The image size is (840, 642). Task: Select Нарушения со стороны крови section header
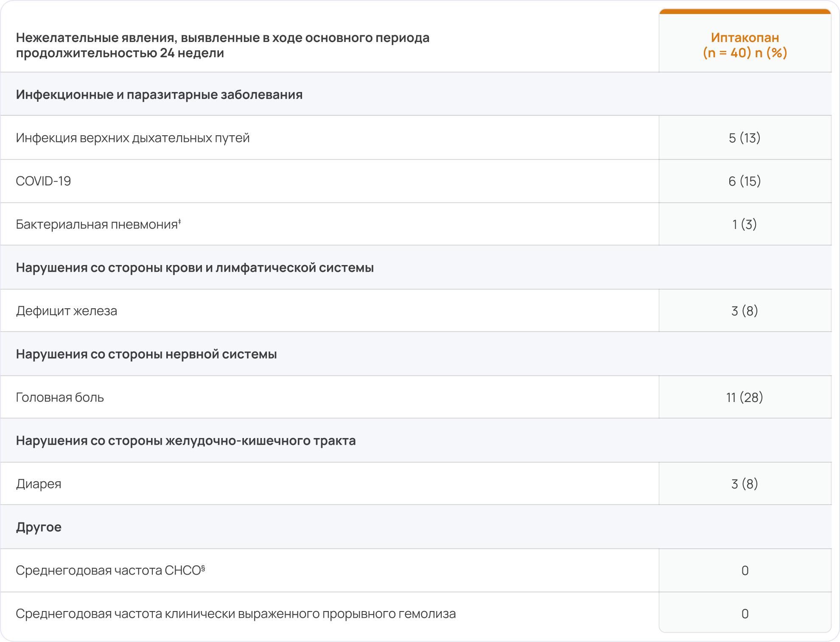click(195, 268)
